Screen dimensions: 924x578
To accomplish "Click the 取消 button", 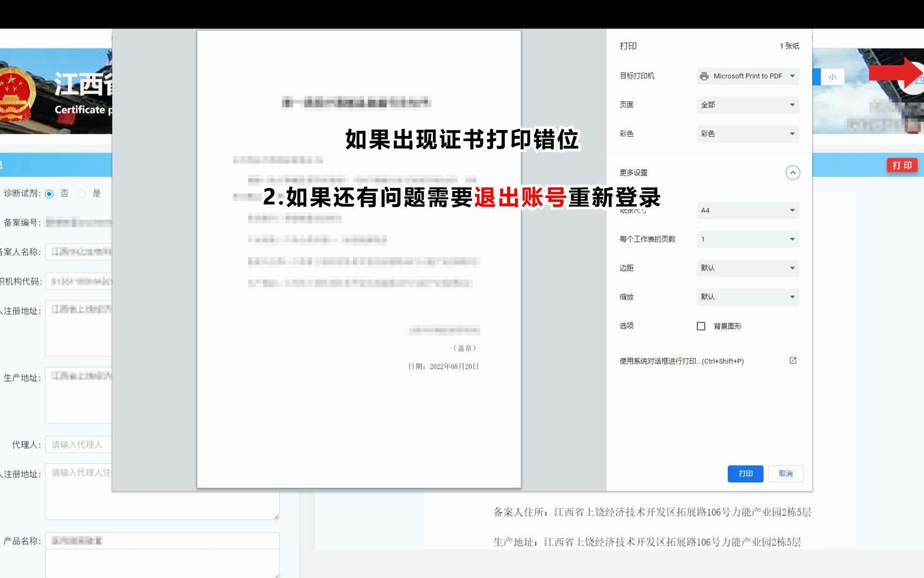I will point(786,474).
